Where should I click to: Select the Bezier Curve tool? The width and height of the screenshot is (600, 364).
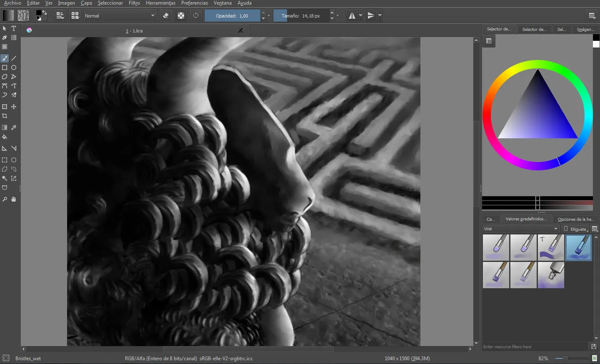(5, 86)
